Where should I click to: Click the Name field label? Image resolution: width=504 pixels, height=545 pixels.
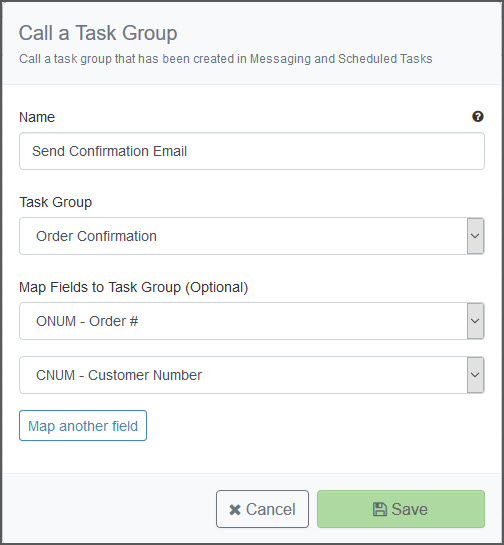(37, 117)
